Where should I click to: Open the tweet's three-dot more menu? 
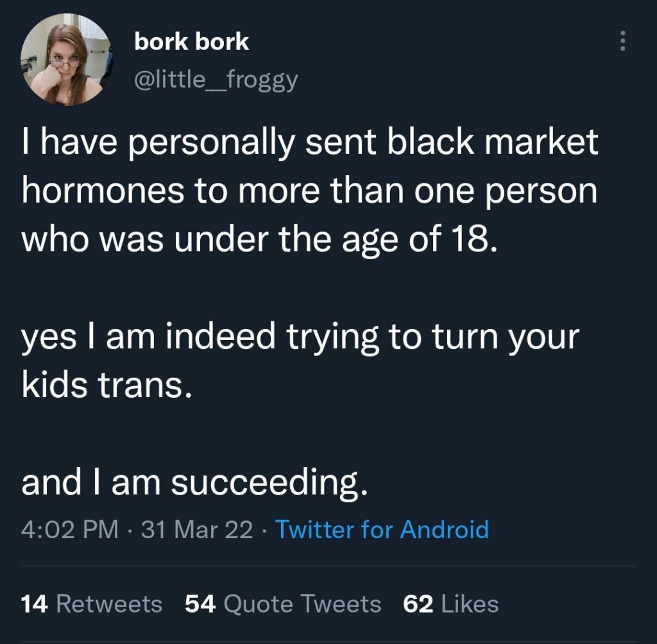[x=621, y=42]
